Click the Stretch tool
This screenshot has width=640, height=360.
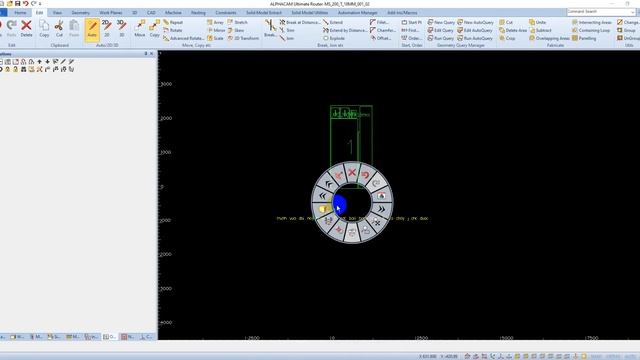238,22
